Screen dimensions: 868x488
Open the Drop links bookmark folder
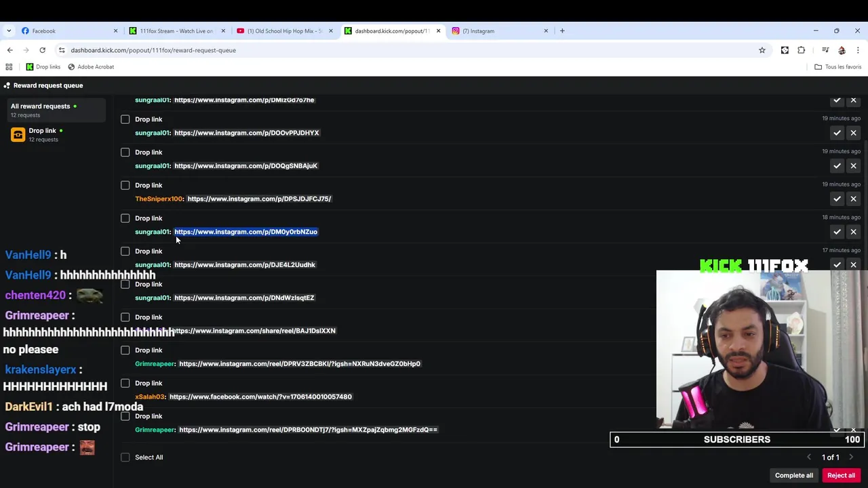[x=43, y=67]
